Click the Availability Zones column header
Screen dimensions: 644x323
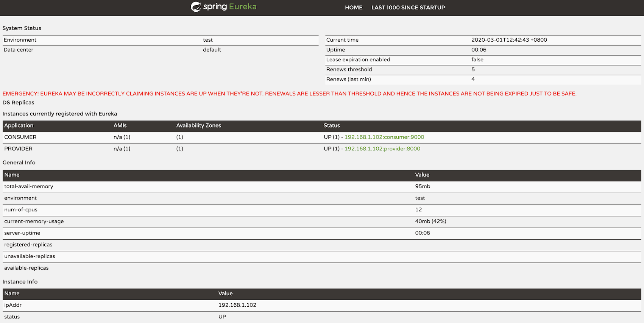click(x=198, y=126)
